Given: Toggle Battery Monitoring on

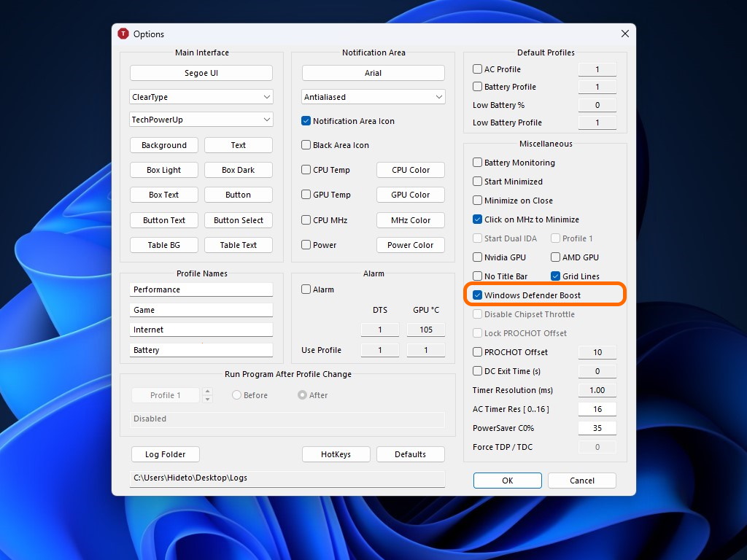Looking at the screenshot, I should click(477, 163).
